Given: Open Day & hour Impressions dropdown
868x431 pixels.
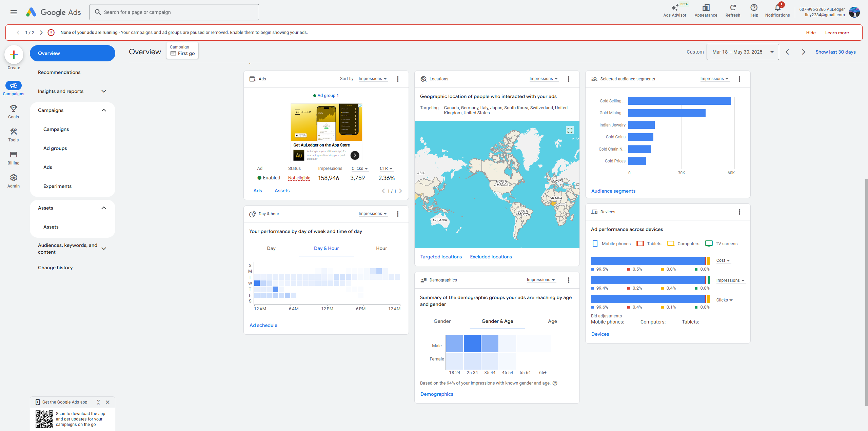Looking at the screenshot, I should coord(373,214).
